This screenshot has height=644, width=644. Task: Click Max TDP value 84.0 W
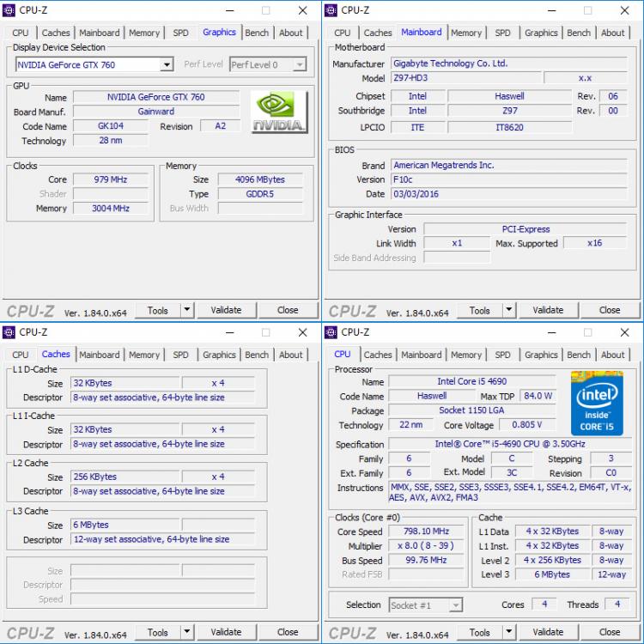(x=538, y=396)
